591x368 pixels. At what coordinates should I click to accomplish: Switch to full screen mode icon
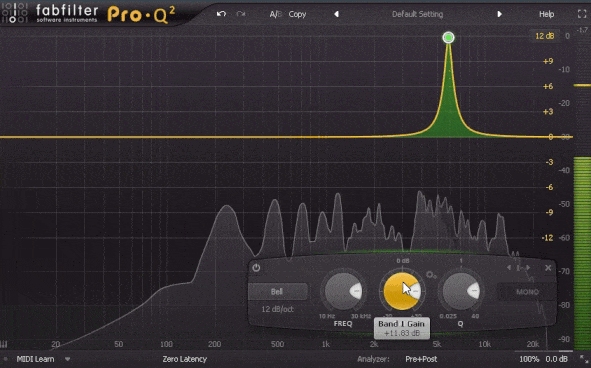tap(582, 14)
